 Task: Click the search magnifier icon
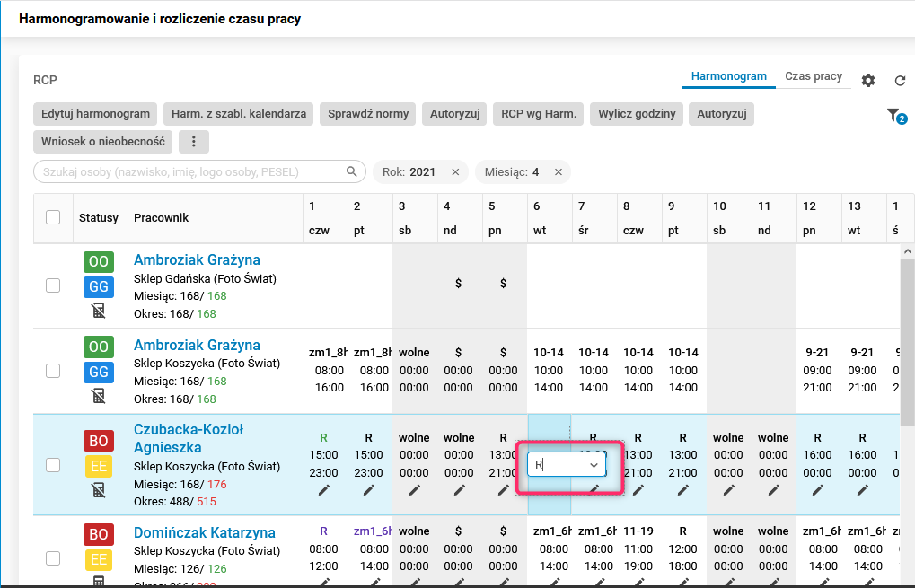click(352, 171)
